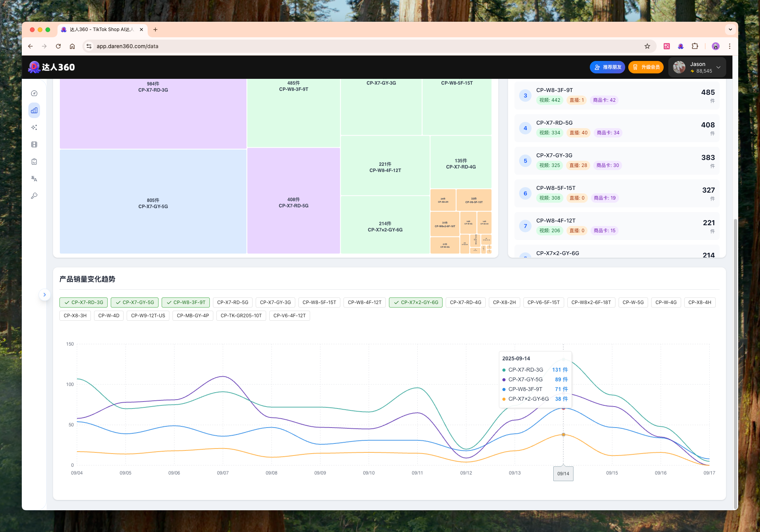Image resolution: width=760 pixels, height=532 pixels.
Task: Select the bar chart data sidebar icon
Action: [34, 110]
